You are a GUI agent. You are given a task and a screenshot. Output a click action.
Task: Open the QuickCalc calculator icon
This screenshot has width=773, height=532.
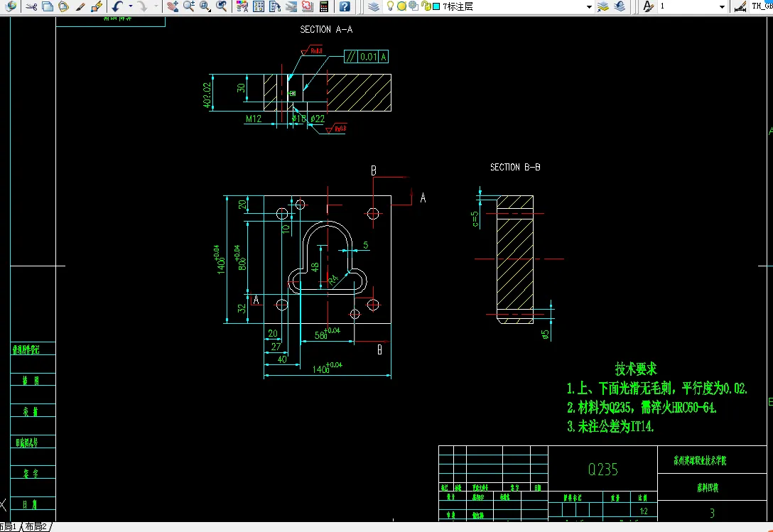(x=324, y=6)
